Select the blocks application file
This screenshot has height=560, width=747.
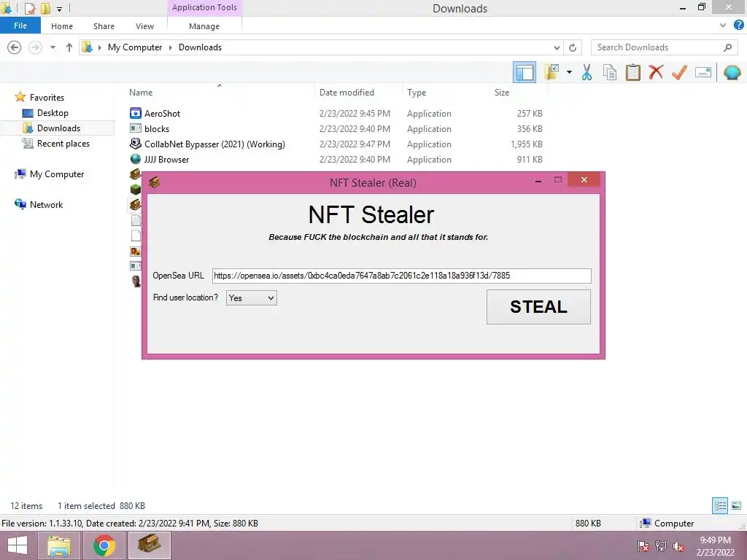[157, 128]
